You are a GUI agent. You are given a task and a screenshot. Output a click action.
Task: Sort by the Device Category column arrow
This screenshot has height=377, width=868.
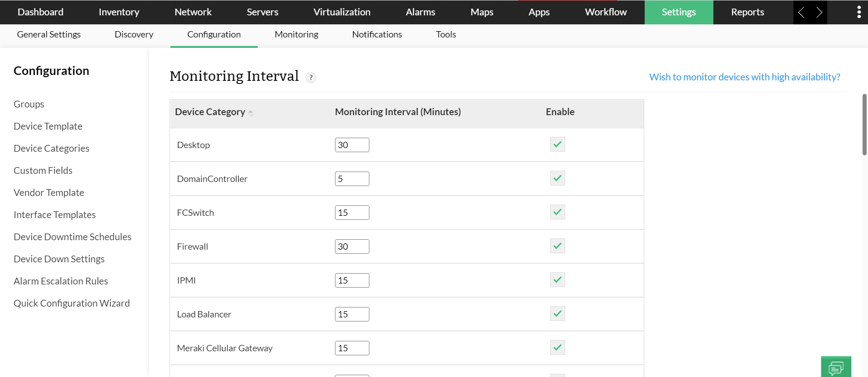(x=251, y=112)
